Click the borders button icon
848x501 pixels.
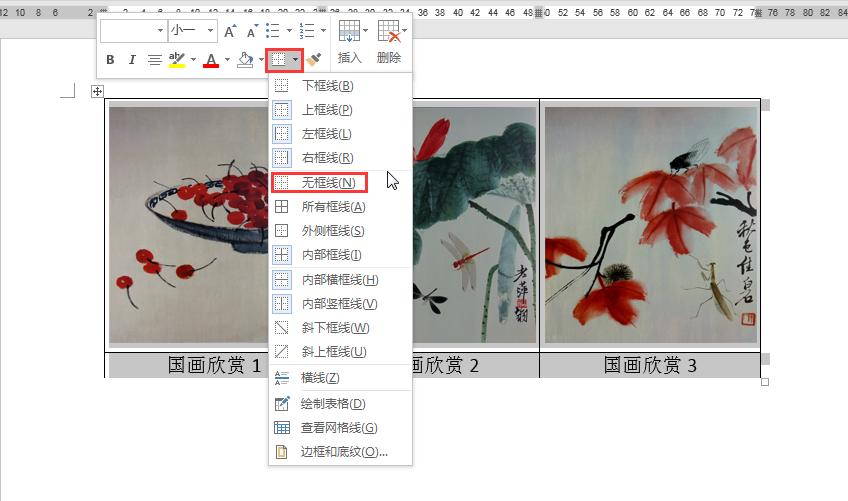278,60
